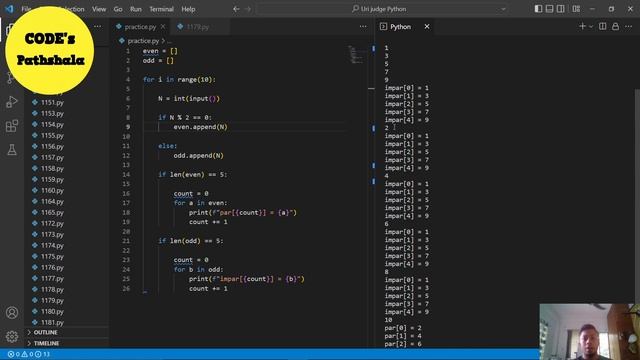Toggle the primary side bar layout icon
This screenshot has height=360, width=640.
pos(538,9)
